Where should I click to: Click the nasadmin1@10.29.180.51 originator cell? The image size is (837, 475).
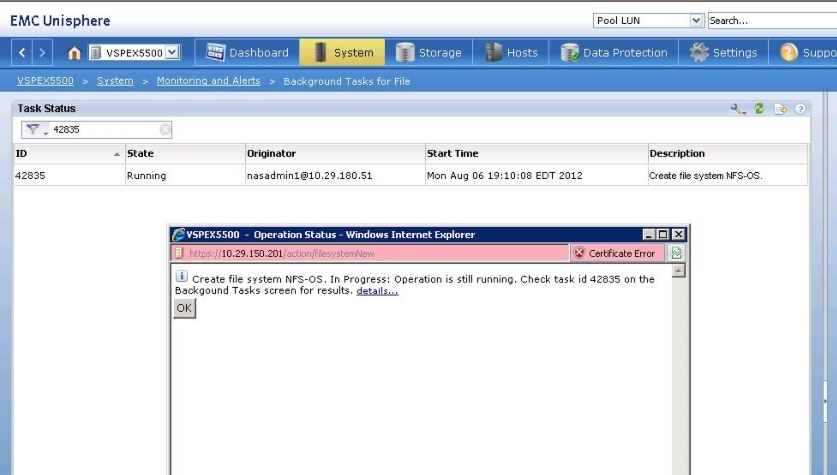335,176
